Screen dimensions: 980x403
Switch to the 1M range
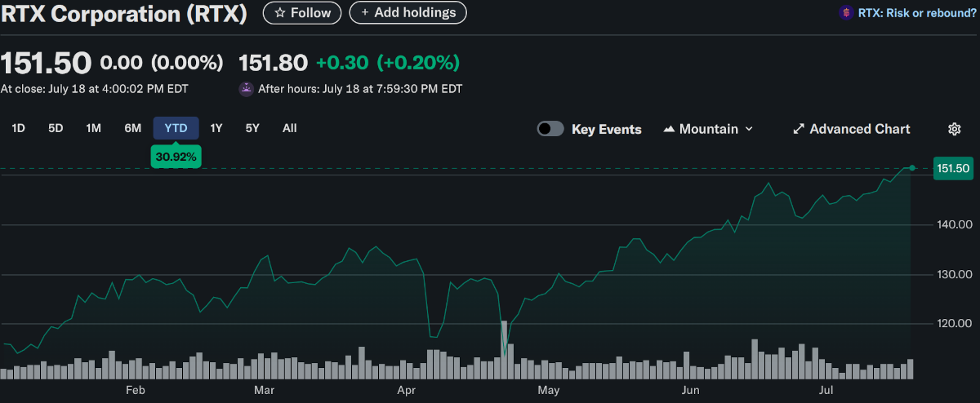93,128
